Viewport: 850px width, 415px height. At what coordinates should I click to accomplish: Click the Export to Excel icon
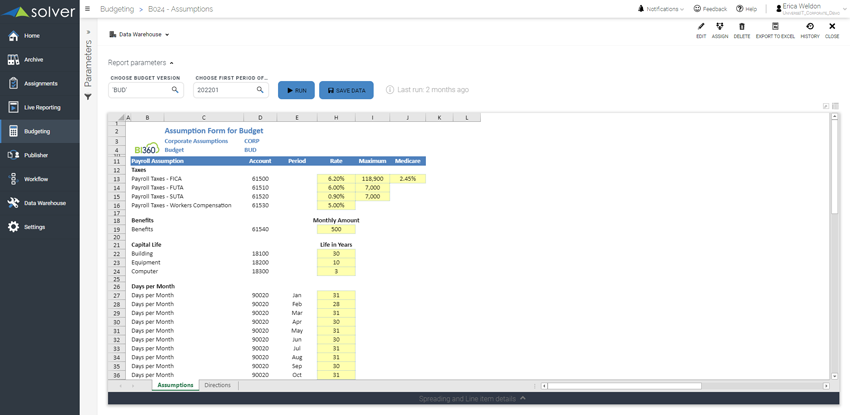775,27
